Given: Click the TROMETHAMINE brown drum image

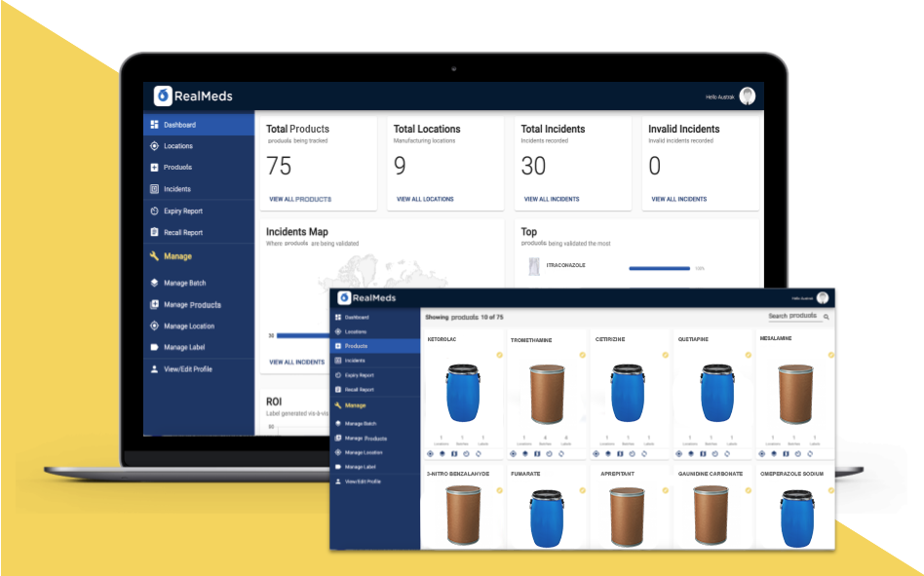Looking at the screenshot, I should click(x=547, y=394).
